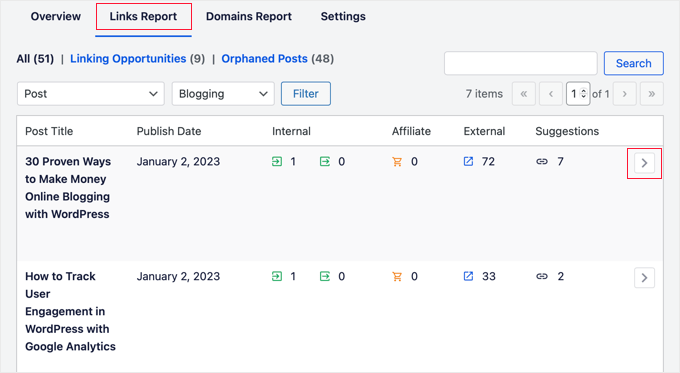Click the External column header
680x373 pixels.
tap(484, 131)
